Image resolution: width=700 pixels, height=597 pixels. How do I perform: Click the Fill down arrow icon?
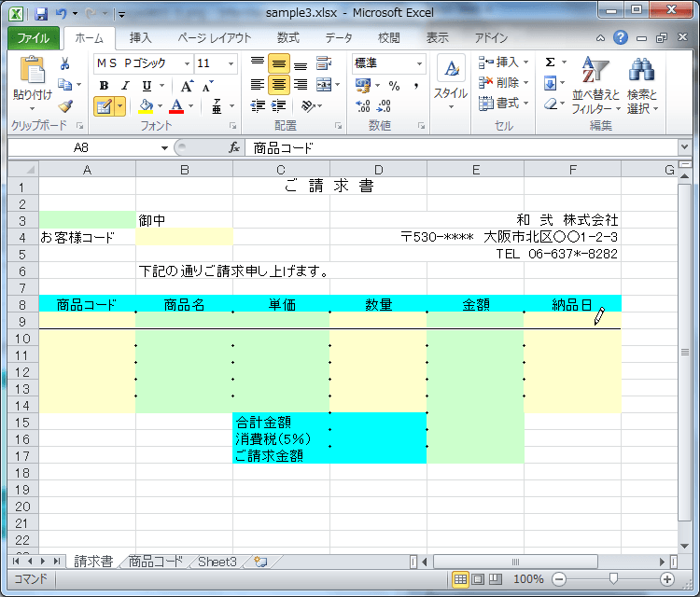point(551,83)
